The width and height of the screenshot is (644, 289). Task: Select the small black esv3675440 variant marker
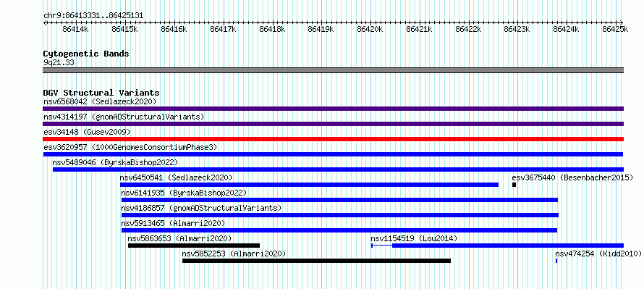click(514, 185)
